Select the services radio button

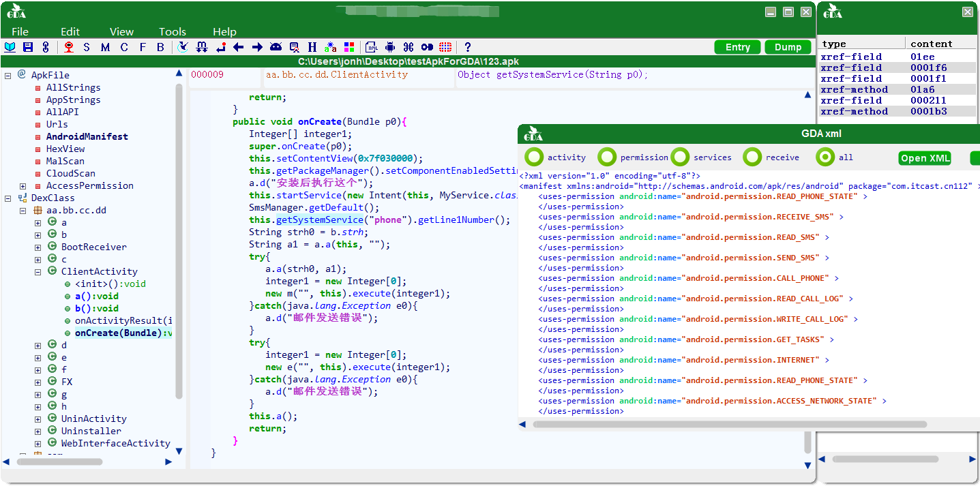pyautogui.click(x=680, y=157)
